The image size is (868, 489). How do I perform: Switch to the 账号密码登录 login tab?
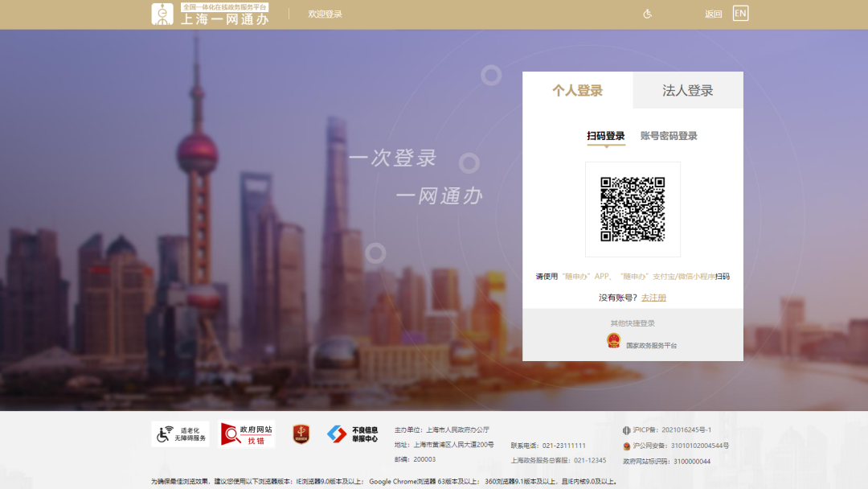tap(669, 136)
